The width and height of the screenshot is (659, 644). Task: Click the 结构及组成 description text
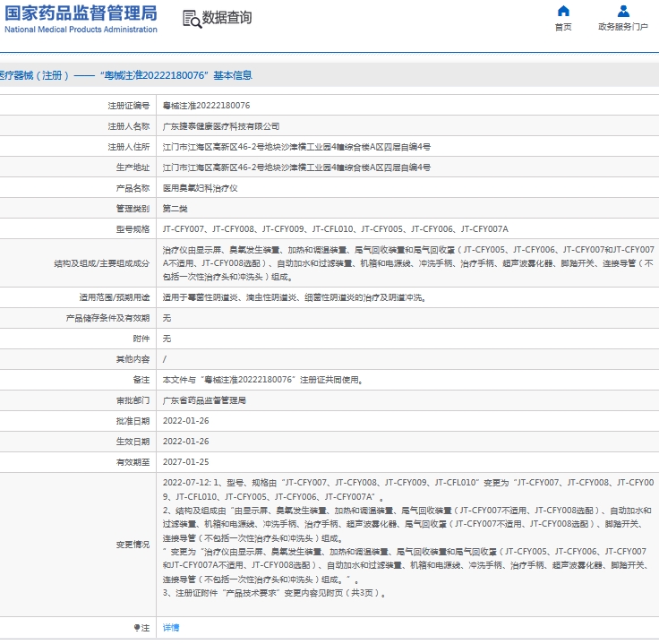pyautogui.click(x=408, y=263)
